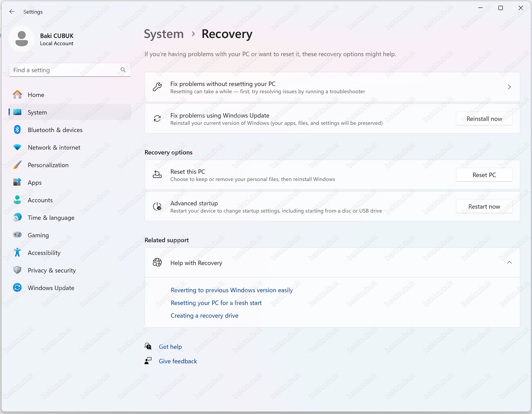Open Reverting to previous Windows version link
This screenshot has height=414, width=532.
(x=231, y=290)
